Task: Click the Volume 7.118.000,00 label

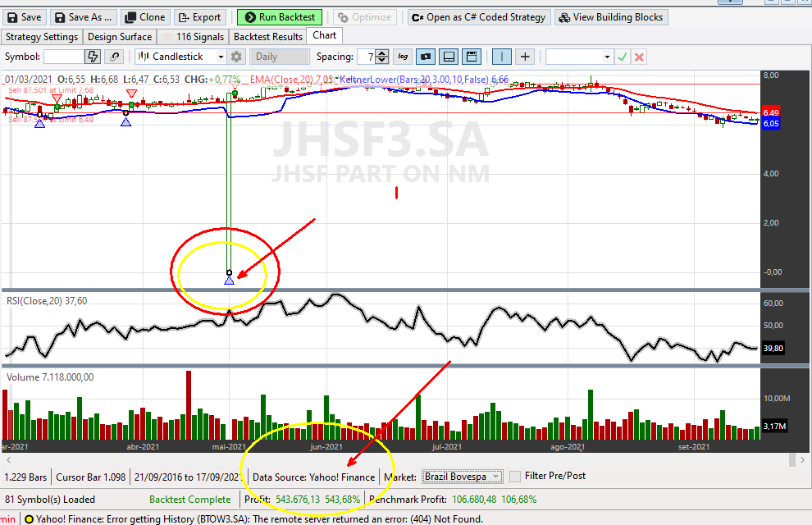Action: (x=50, y=377)
